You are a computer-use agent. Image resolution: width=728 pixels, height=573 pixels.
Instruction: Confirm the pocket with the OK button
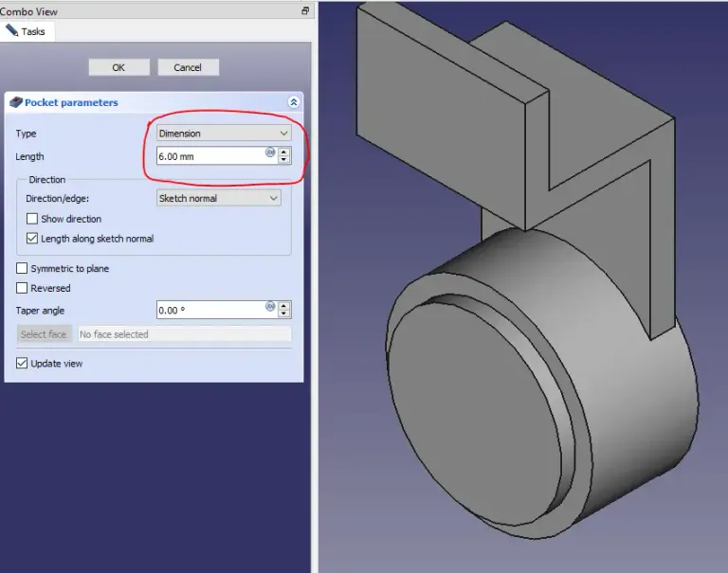pyautogui.click(x=118, y=67)
